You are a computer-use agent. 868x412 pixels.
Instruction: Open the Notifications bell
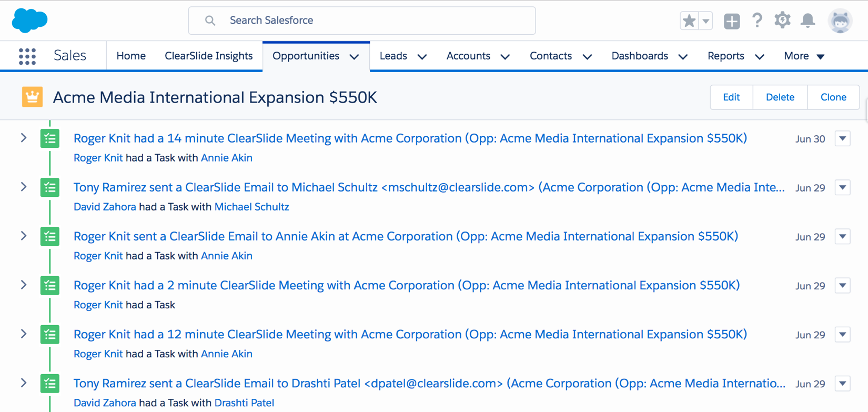point(808,21)
